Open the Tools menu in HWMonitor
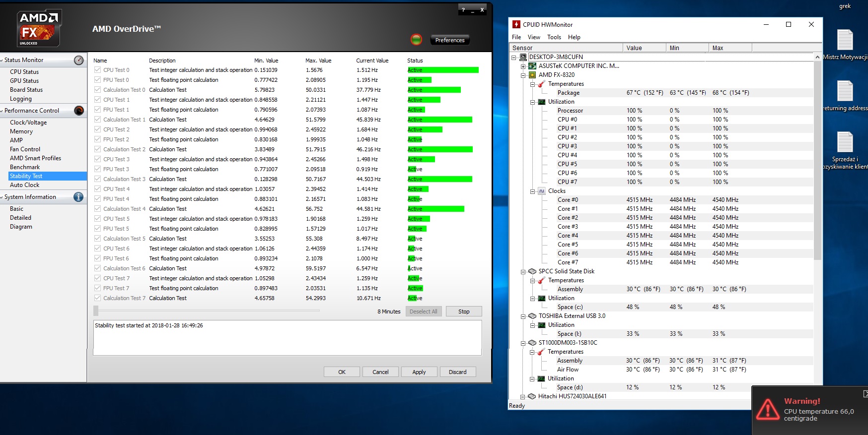This screenshot has width=868, height=435. pyautogui.click(x=554, y=37)
